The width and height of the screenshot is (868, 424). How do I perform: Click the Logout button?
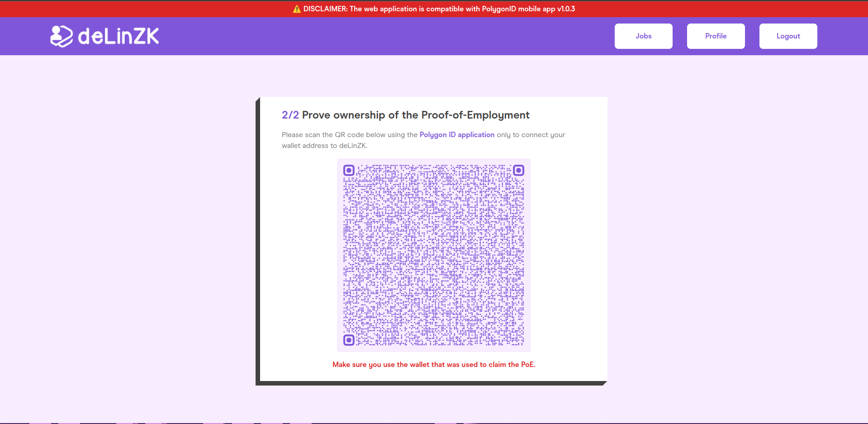[x=788, y=36]
